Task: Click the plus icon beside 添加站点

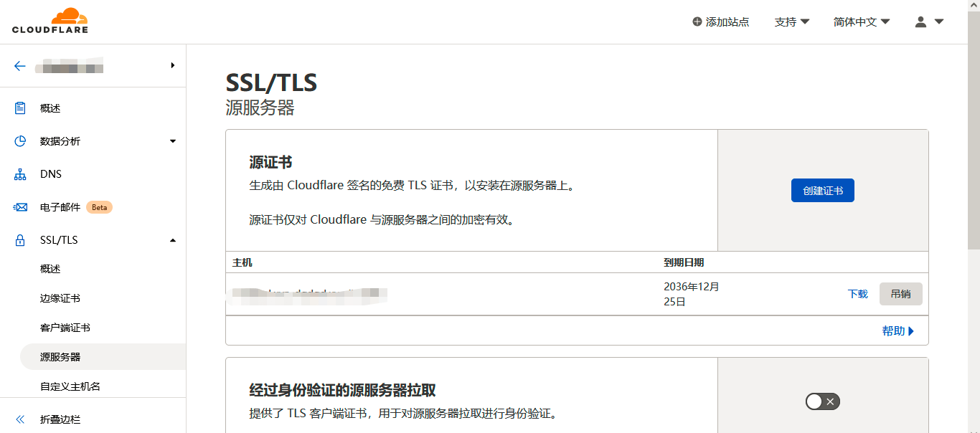Action: tap(697, 22)
